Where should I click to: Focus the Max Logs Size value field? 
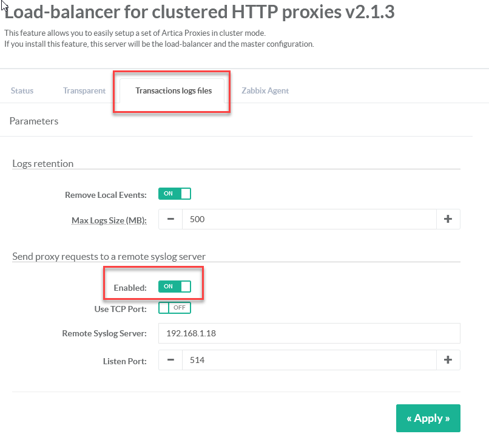pyautogui.click(x=309, y=219)
